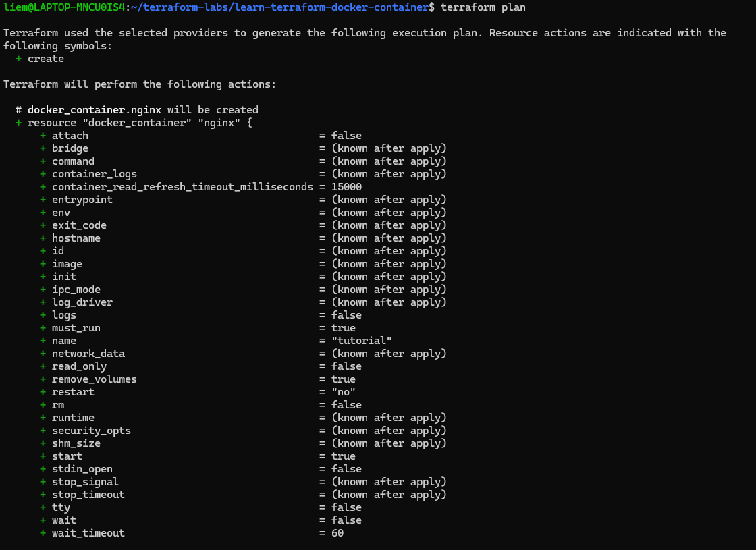Viewport: 756px width, 550px height.
Task: Click the 'remove_volumes' attribute name
Action: tap(94, 379)
